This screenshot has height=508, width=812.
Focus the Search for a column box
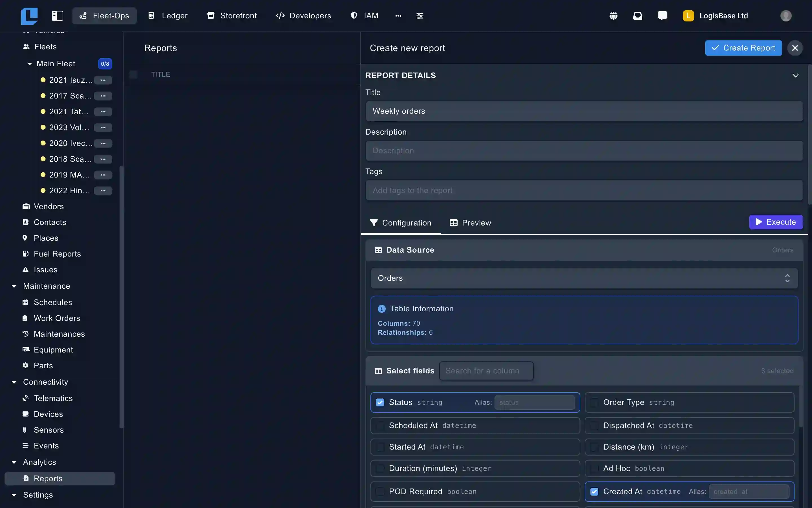(x=486, y=371)
